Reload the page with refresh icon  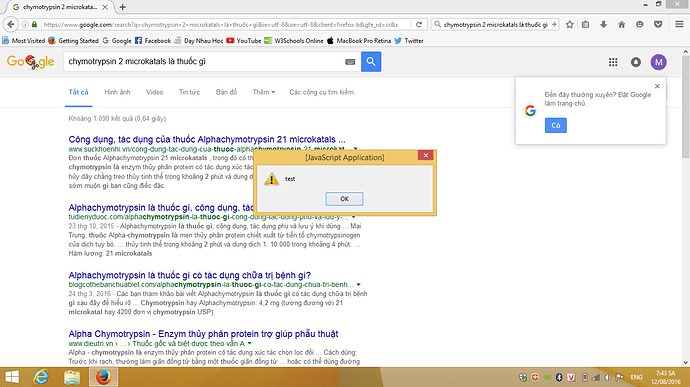click(419, 25)
